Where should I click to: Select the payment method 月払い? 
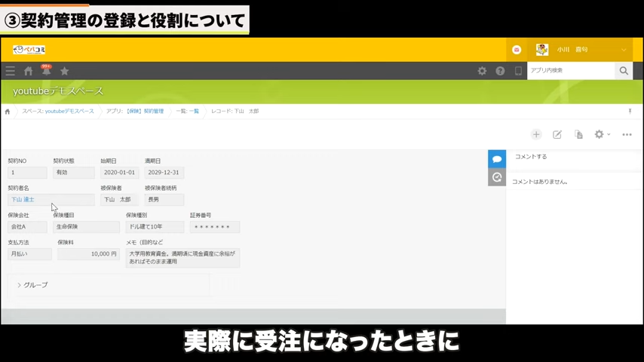tap(29, 254)
